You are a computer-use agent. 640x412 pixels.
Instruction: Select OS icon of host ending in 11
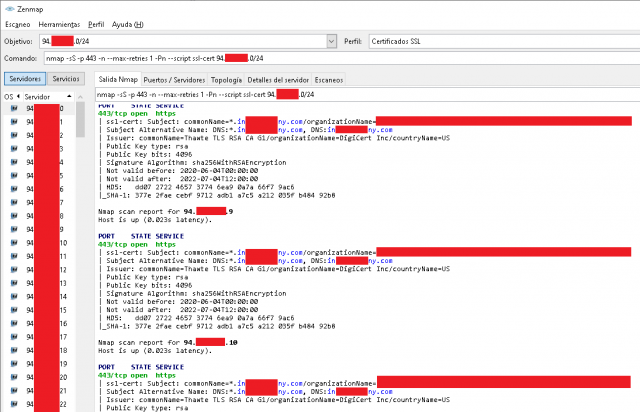pyautogui.click(x=14, y=256)
